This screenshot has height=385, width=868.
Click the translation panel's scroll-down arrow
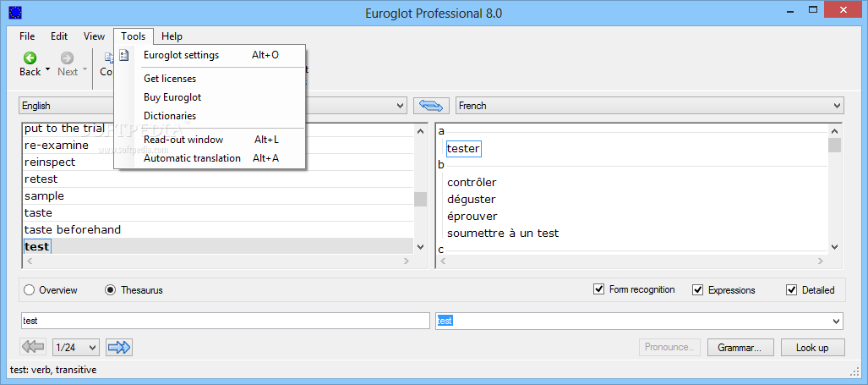coord(834,247)
